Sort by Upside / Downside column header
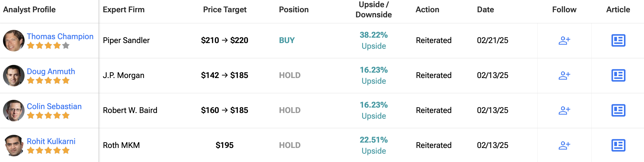 (x=374, y=10)
